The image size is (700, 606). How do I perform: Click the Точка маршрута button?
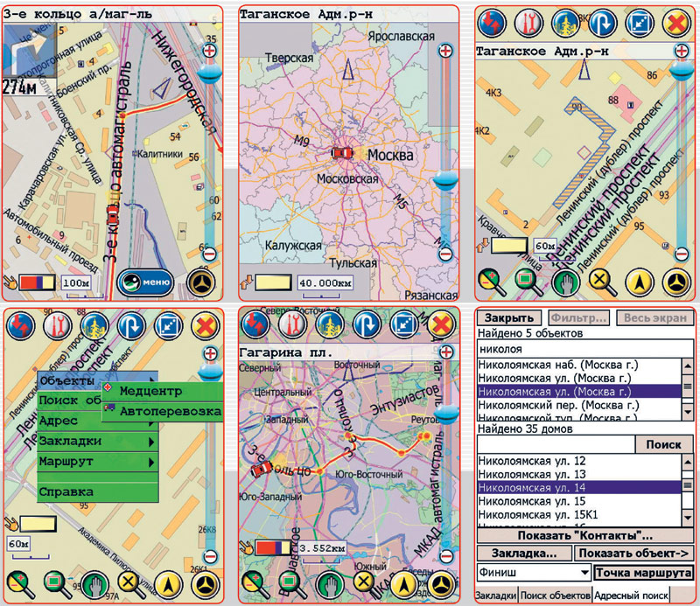pos(643,573)
